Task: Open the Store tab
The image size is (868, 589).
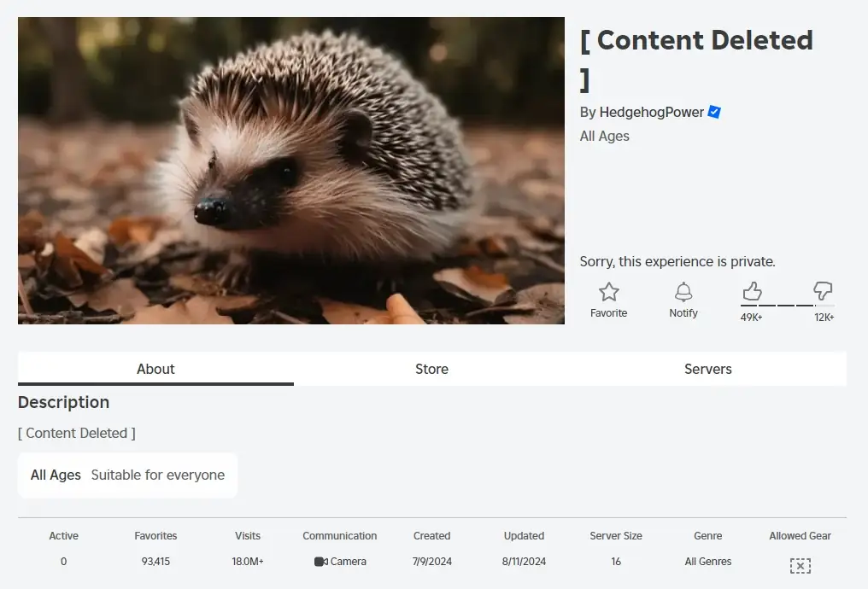Action: click(431, 369)
